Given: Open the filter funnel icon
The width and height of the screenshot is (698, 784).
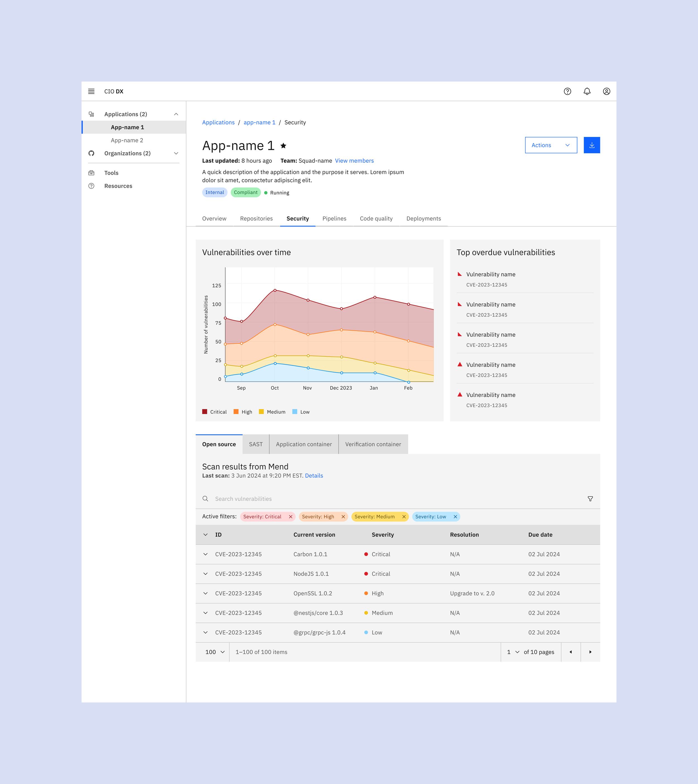Looking at the screenshot, I should pos(590,499).
